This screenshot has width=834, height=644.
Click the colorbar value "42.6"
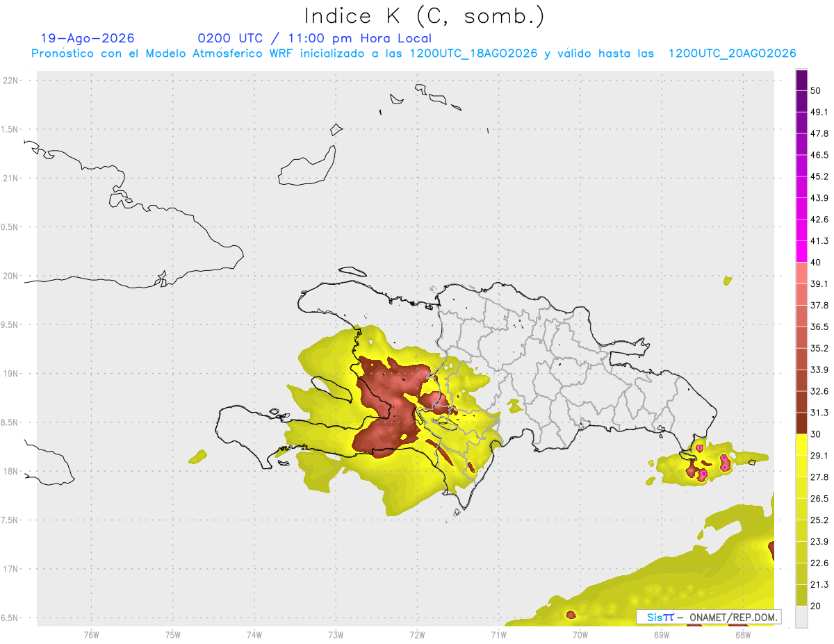pos(819,220)
